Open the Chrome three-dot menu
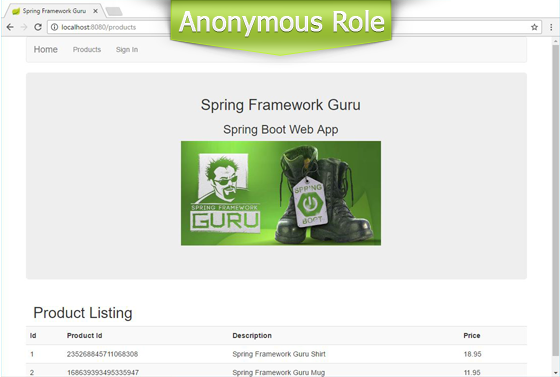This screenshot has width=560, height=377. click(551, 27)
